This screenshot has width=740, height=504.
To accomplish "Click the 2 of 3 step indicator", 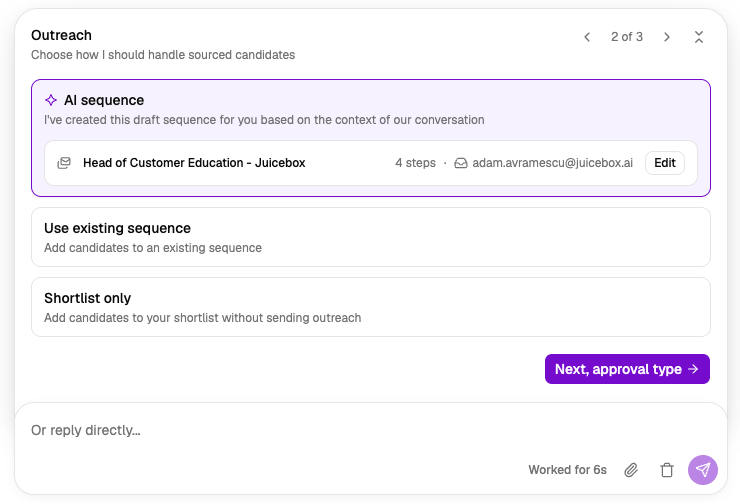I will pyautogui.click(x=627, y=37).
